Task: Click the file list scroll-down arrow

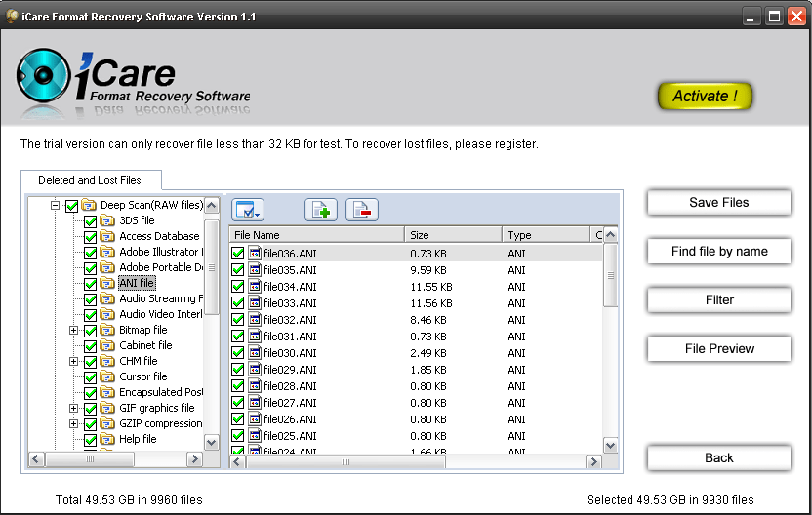Action: [611, 445]
